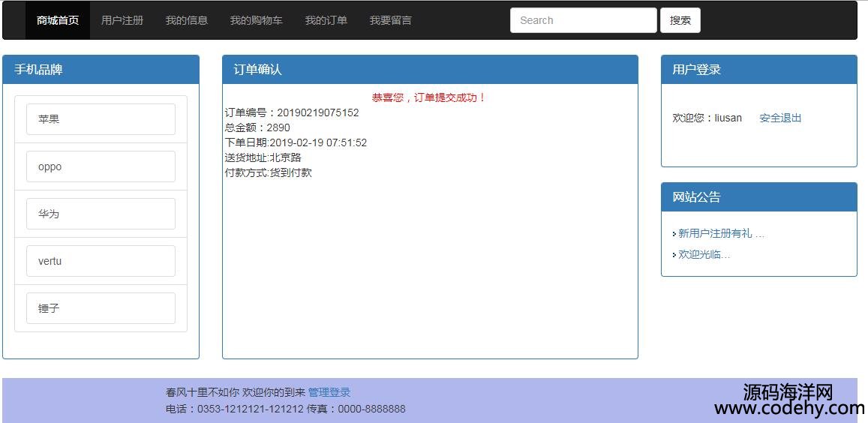
Task: Click the 管理登录 footer link
Action: pos(329,392)
